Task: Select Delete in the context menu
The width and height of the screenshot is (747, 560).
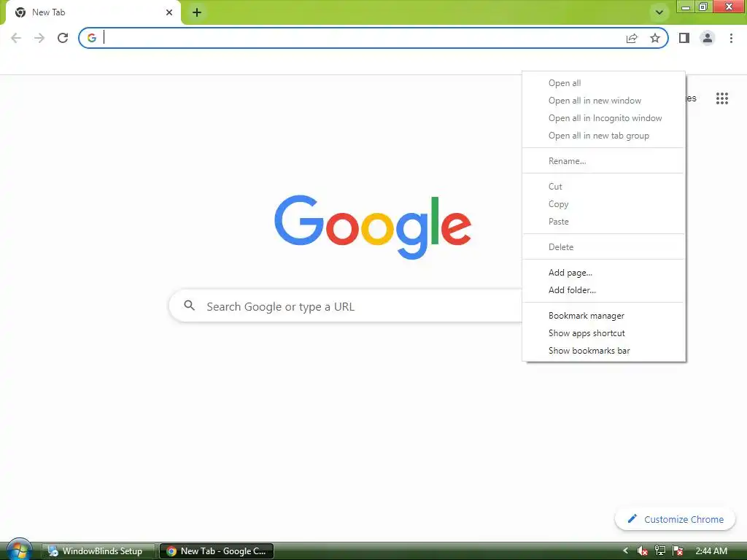Action: tap(603, 247)
